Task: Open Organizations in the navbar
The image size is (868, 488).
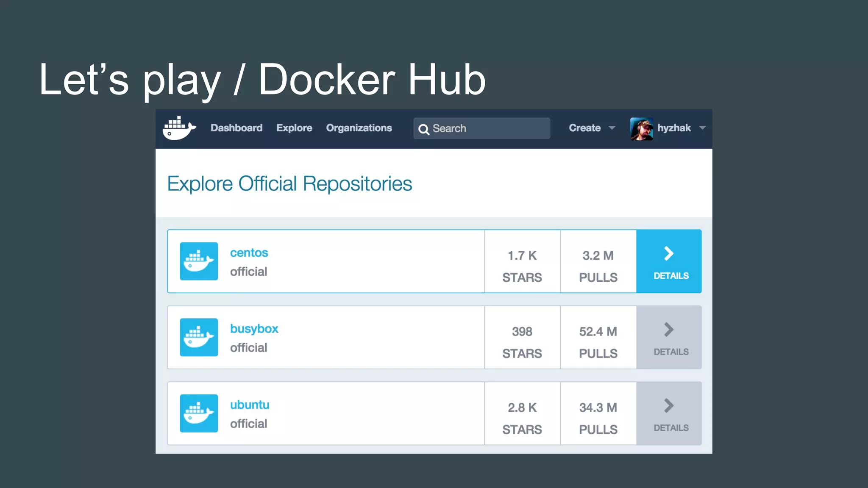Action: tap(359, 128)
